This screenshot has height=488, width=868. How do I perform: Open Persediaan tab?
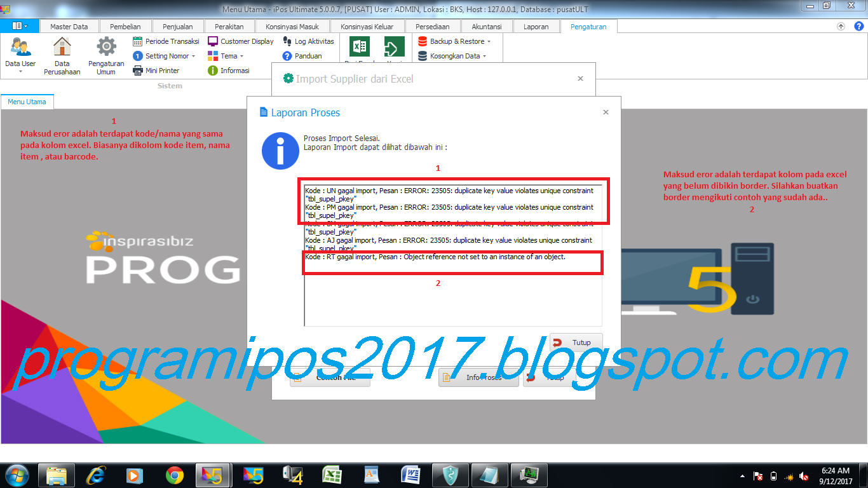pos(433,27)
